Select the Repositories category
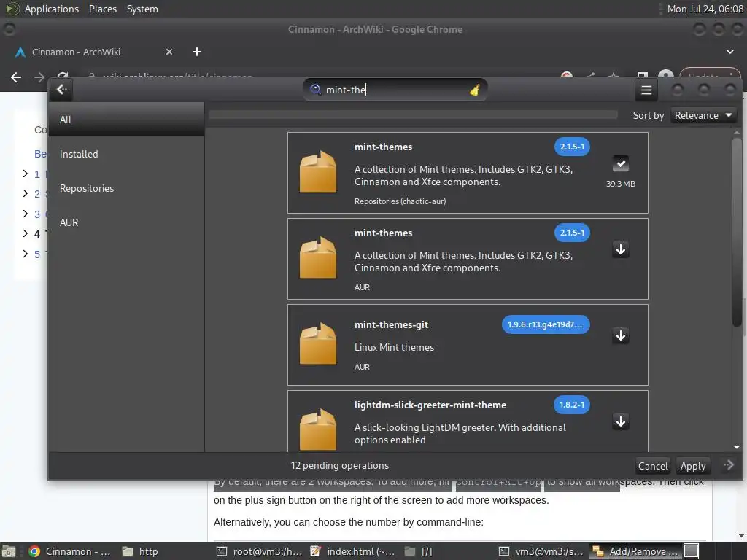747x560 pixels. tap(126, 188)
